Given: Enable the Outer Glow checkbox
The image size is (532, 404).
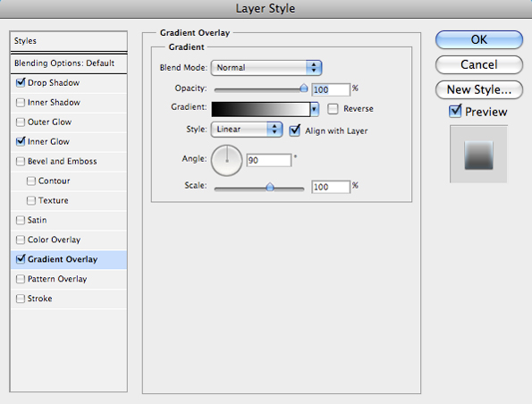Looking at the screenshot, I should 21,122.
